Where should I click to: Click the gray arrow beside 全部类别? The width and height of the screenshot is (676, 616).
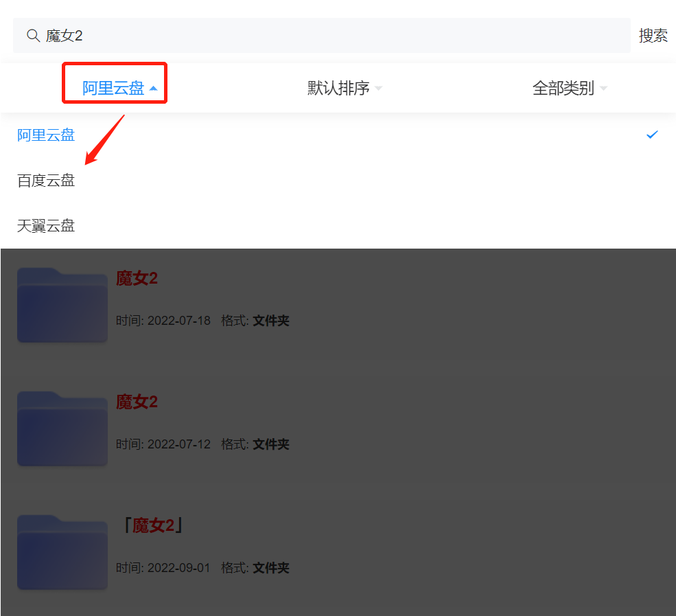pyautogui.click(x=603, y=89)
